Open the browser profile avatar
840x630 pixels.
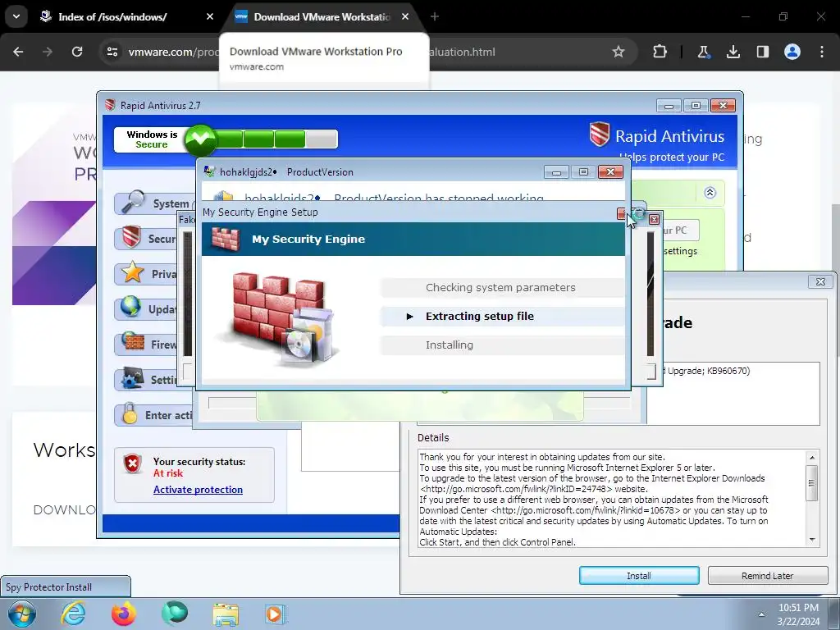(x=792, y=52)
